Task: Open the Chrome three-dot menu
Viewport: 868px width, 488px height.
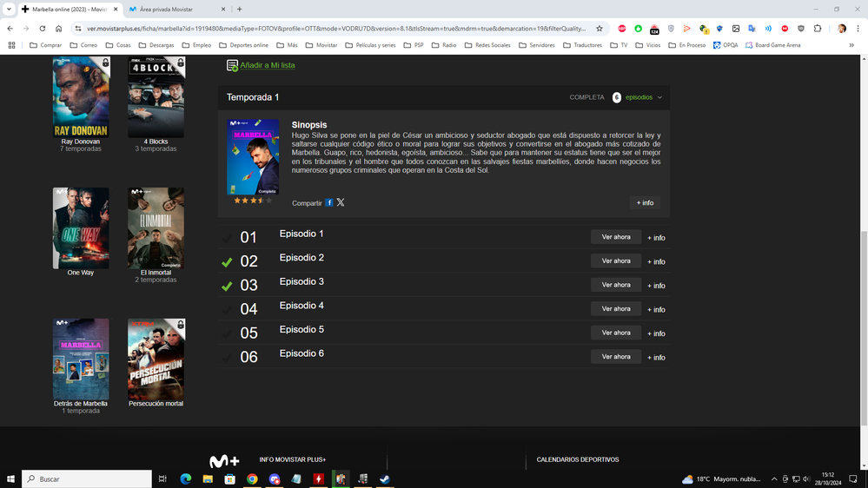Action: click(x=858, y=29)
